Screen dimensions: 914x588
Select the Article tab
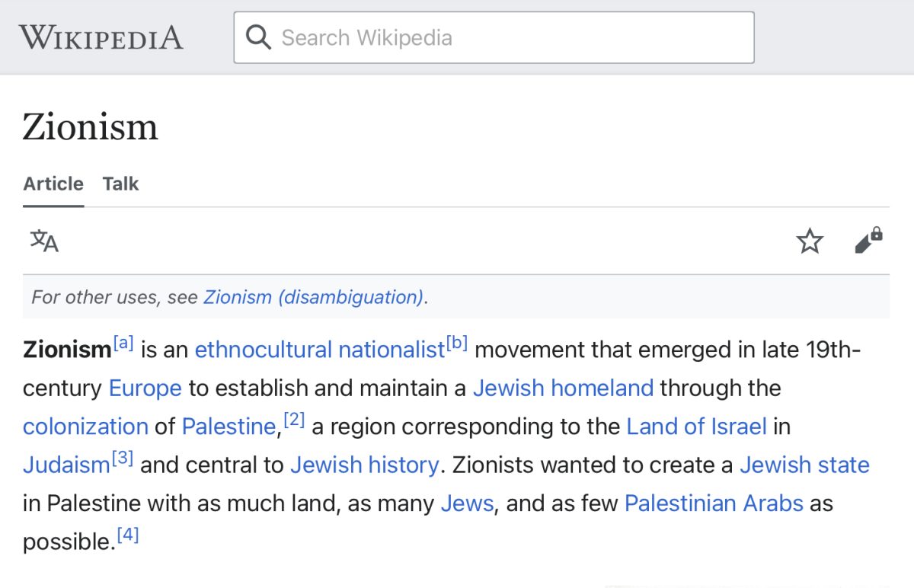(53, 184)
